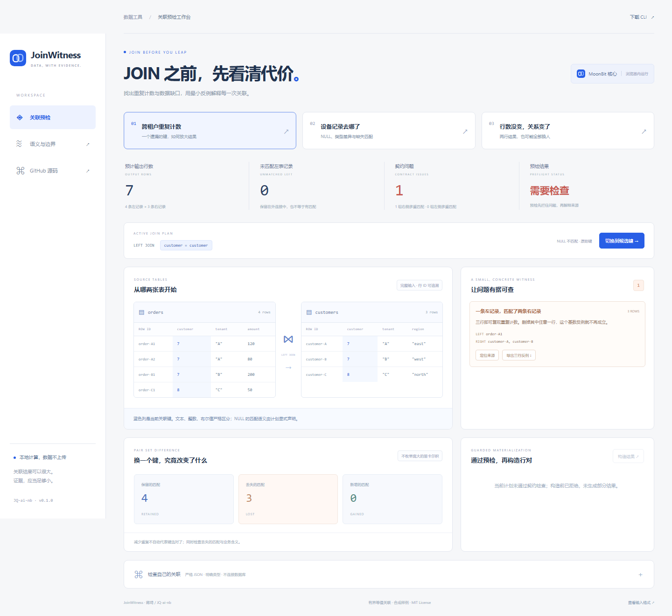Click the JoinWitness logo icon

(18, 58)
